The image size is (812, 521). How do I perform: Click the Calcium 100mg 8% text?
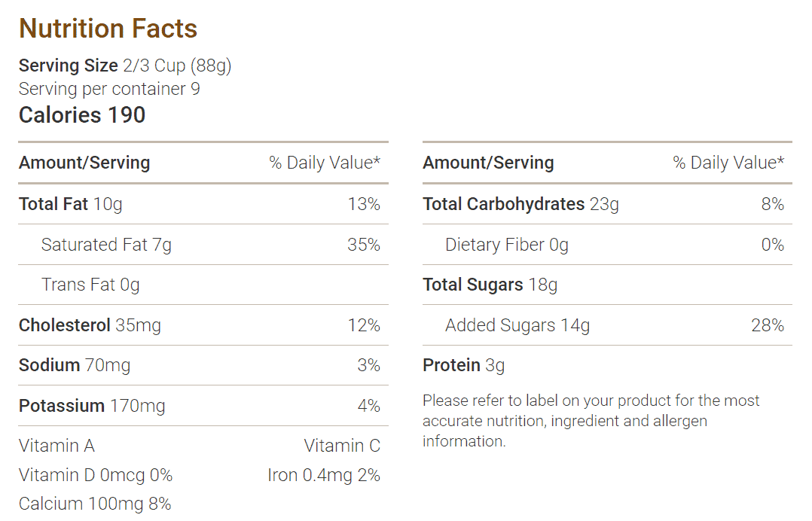point(95,504)
